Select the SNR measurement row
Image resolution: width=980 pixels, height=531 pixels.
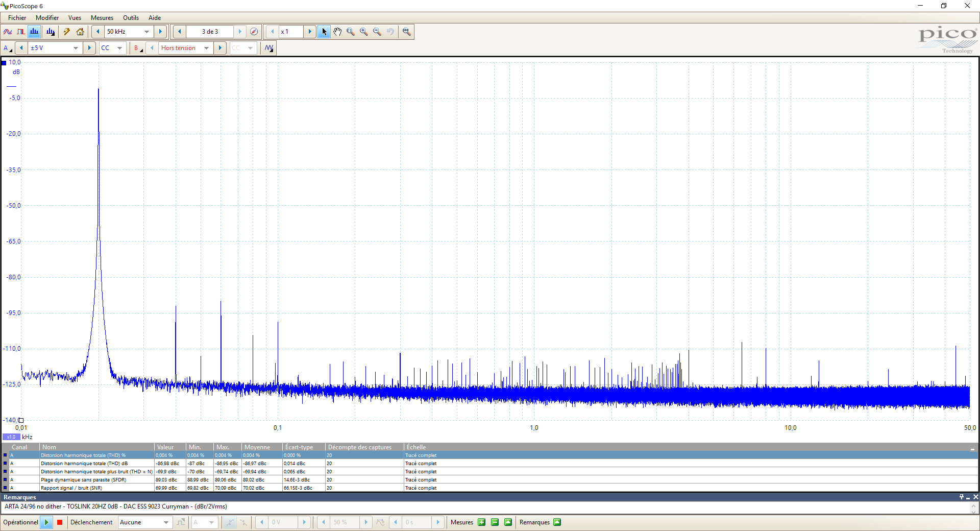489,488
